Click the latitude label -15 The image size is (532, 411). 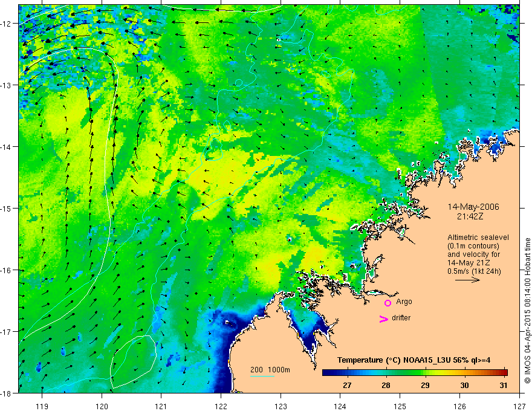[7, 209]
